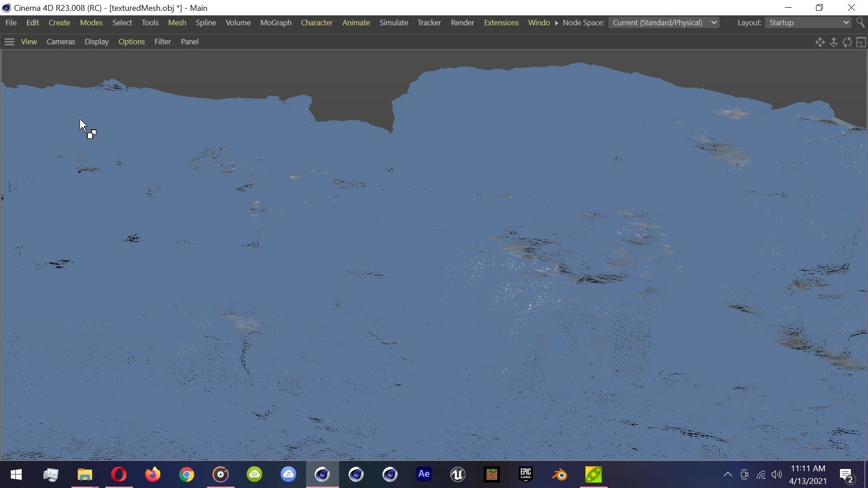The width and height of the screenshot is (868, 488).
Task: Click Unreal Engine taskbar icon
Action: click(x=458, y=474)
